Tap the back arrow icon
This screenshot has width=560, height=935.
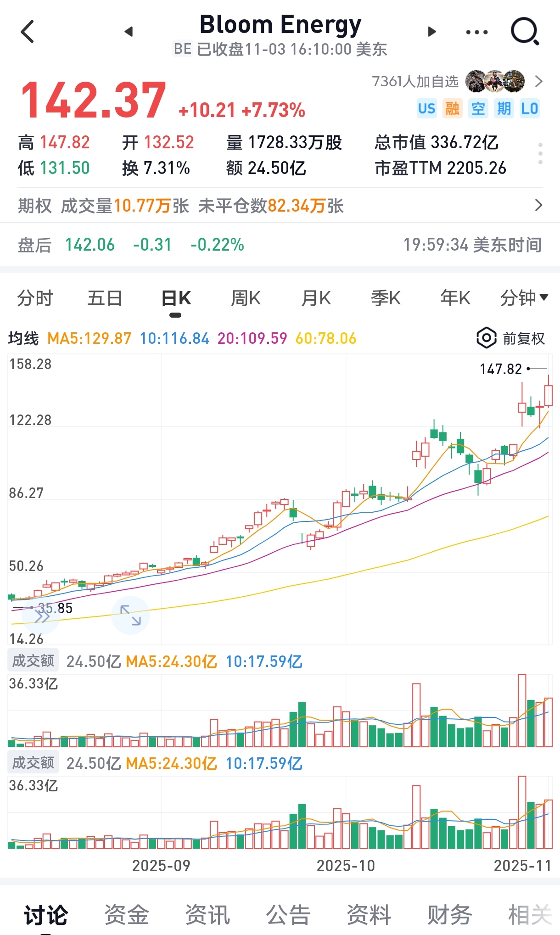[x=28, y=32]
